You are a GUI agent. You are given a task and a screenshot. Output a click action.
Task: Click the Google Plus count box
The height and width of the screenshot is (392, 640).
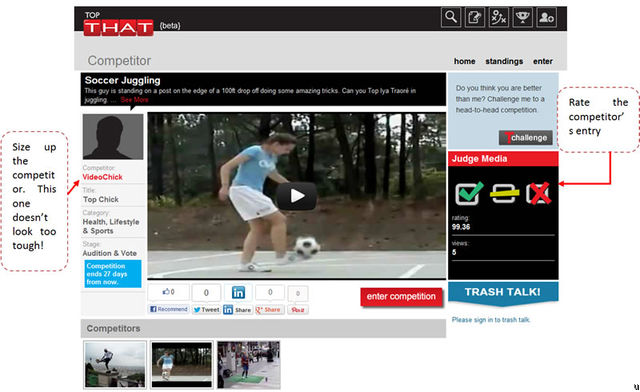tap(270, 292)
